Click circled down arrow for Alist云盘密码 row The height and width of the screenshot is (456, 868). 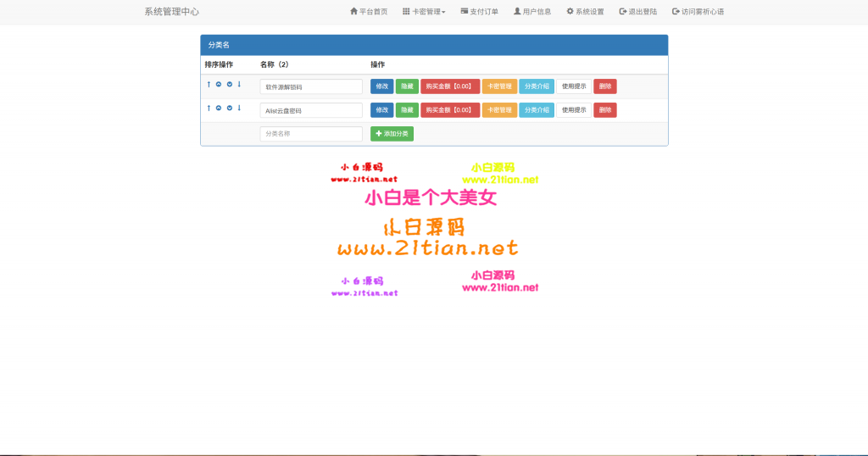229,108
